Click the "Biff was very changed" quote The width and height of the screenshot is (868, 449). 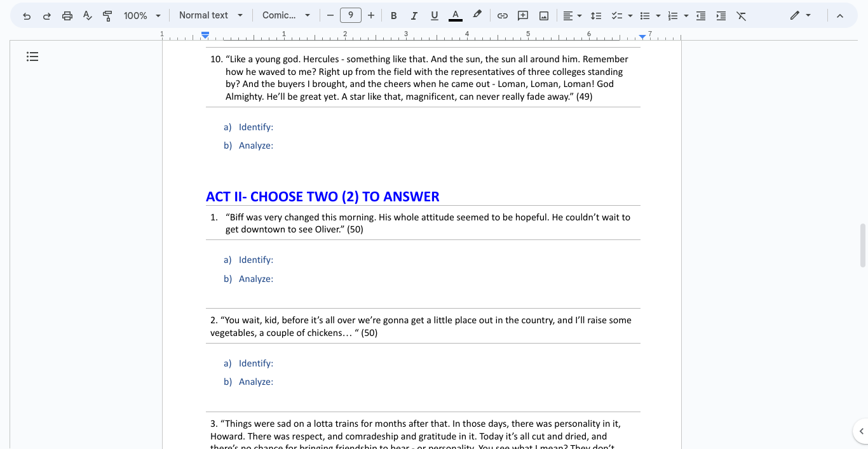pyautogui.click(x=428, y=223)
